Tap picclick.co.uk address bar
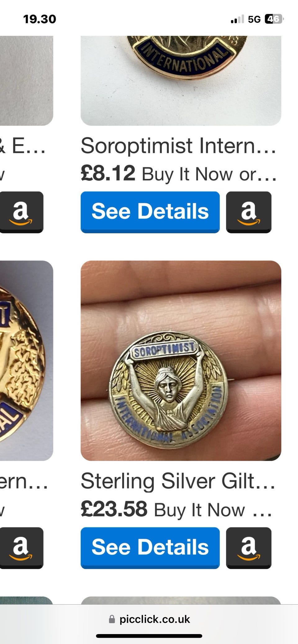The image size is (298, 644). (149, 619)
